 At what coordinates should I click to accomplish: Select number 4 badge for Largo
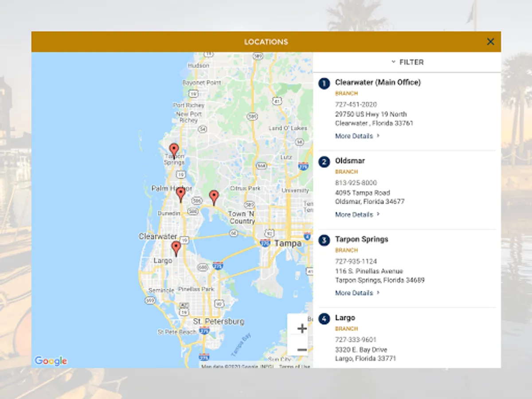pyautogui.click(x=324, y=319)
